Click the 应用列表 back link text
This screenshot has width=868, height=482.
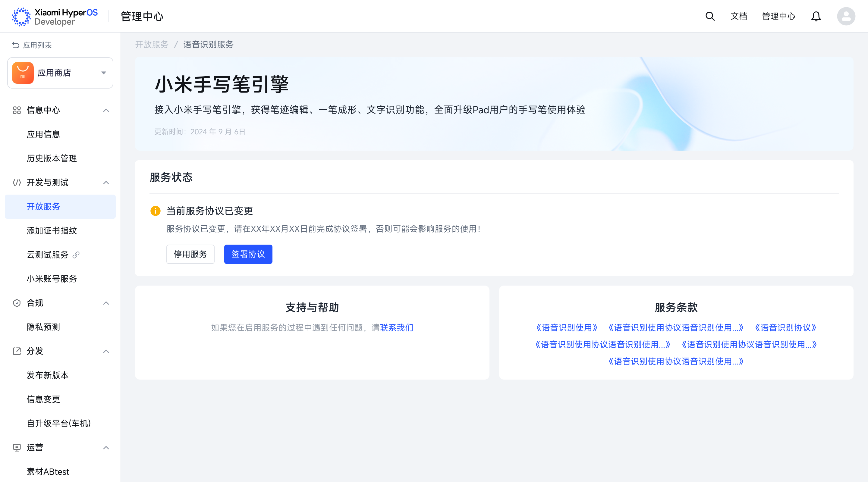click(37, 45)
